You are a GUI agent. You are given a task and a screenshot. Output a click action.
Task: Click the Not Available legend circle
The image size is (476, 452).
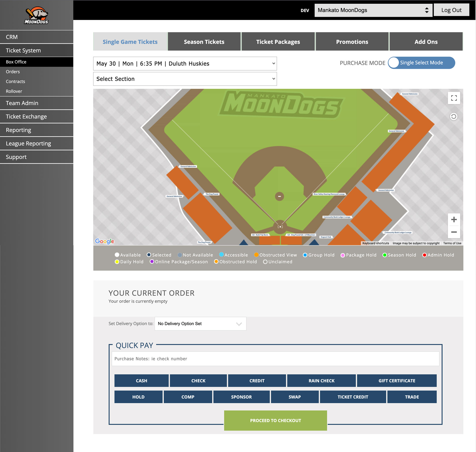[x=180, y=255]
